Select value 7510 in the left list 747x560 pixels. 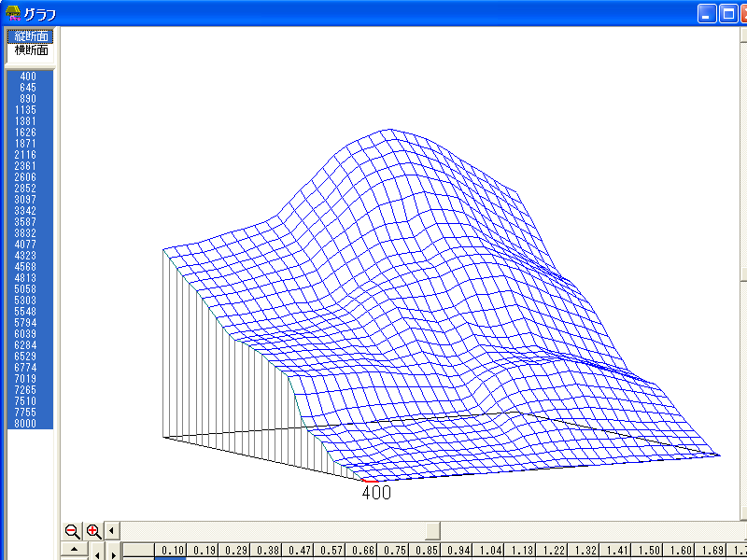pyautogui.click(x=30, y=401)
